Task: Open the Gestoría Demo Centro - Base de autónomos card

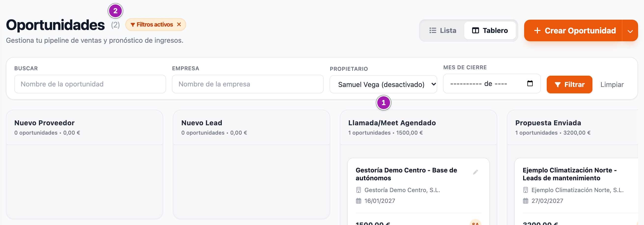Action: coord(419,192)
